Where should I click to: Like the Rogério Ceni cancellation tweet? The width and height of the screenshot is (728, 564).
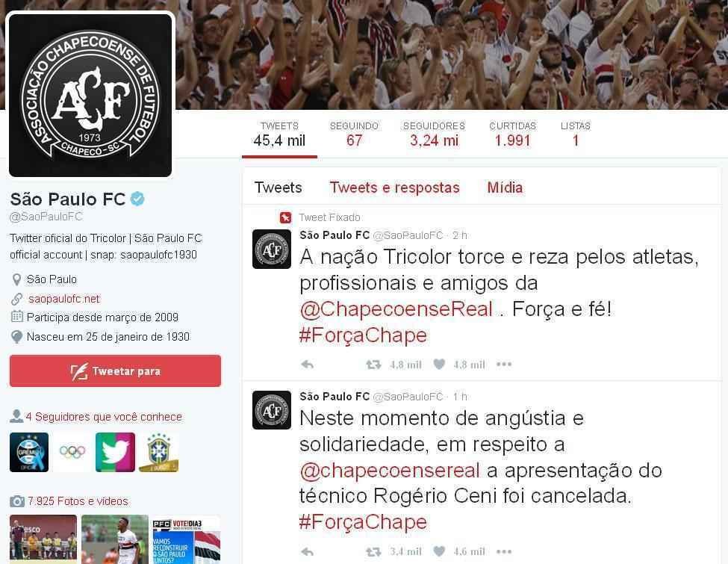439,551
